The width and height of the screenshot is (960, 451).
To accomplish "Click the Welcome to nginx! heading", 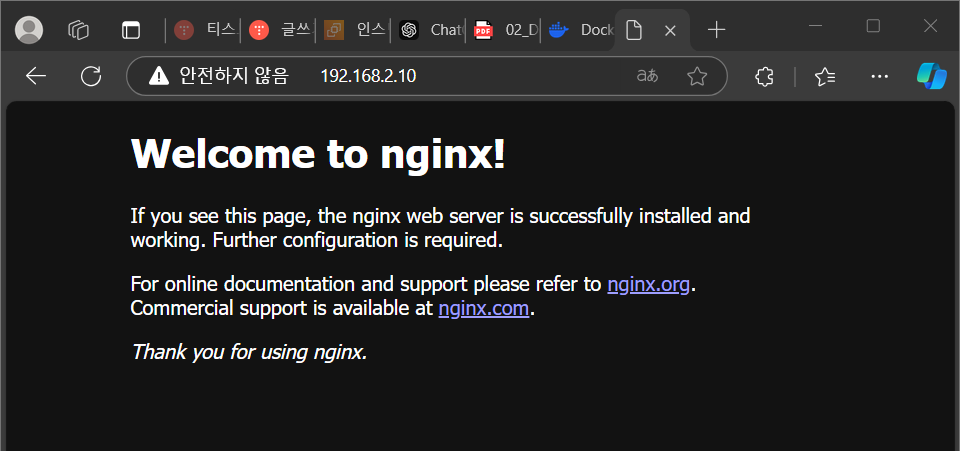I will [x=318, y=153].
